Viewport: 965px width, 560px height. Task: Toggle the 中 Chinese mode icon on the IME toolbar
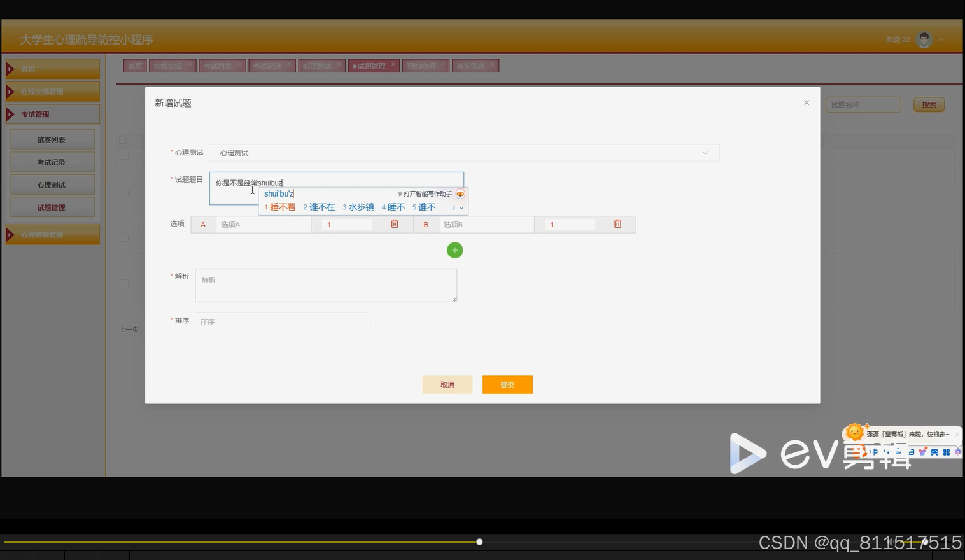coord(874,452)
